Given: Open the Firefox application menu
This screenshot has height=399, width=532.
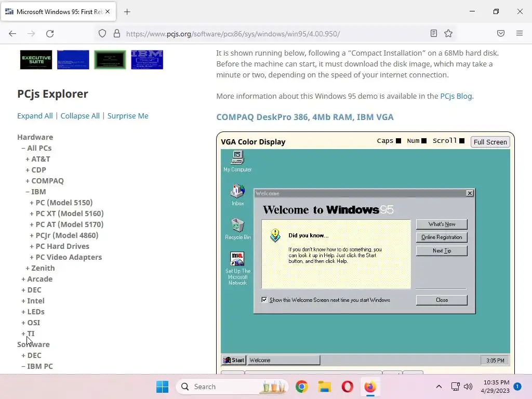Looking at the screenshot, I should click(x=520, y=33).
